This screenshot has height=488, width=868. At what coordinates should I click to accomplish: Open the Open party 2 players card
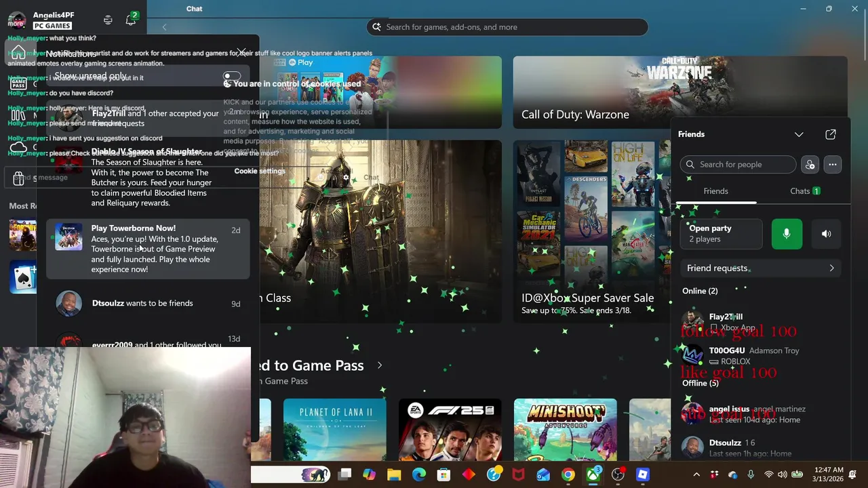(722, 234)
